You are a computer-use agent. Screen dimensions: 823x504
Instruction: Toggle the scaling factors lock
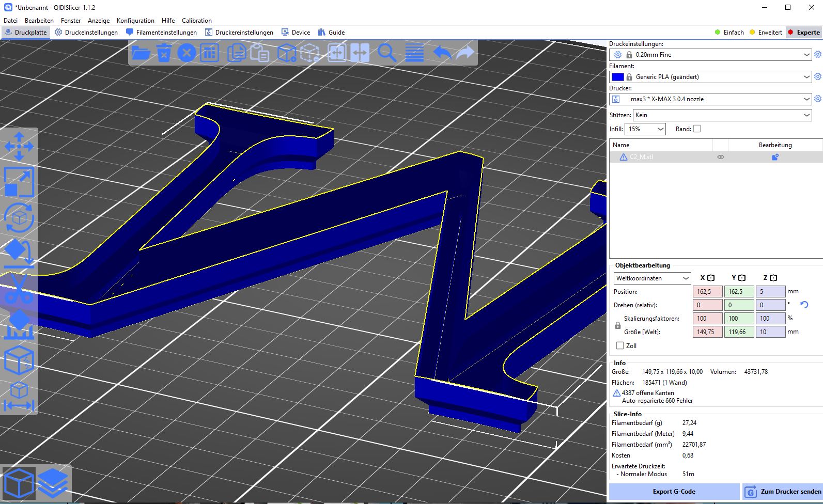point(617,325)
